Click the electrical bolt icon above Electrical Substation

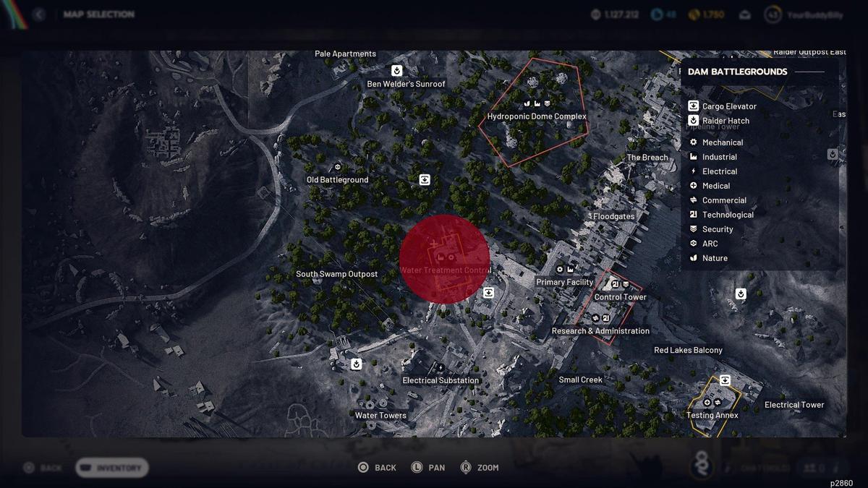[x=439, y=369]
